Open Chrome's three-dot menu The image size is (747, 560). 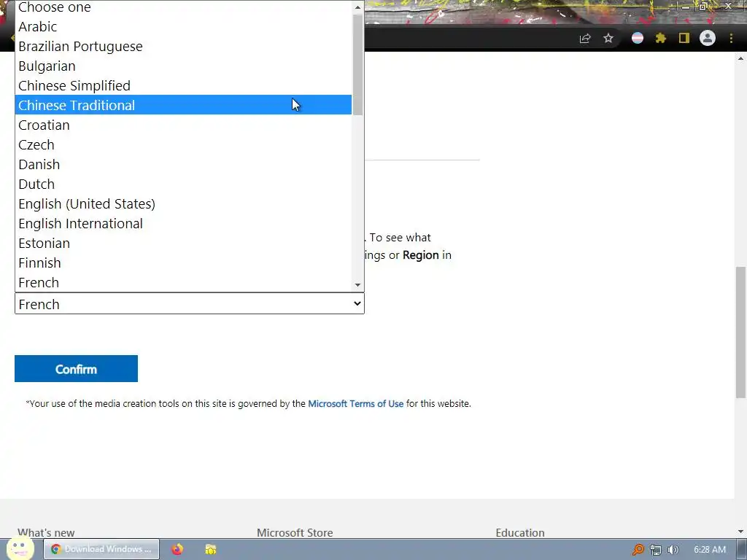[731, 38]
